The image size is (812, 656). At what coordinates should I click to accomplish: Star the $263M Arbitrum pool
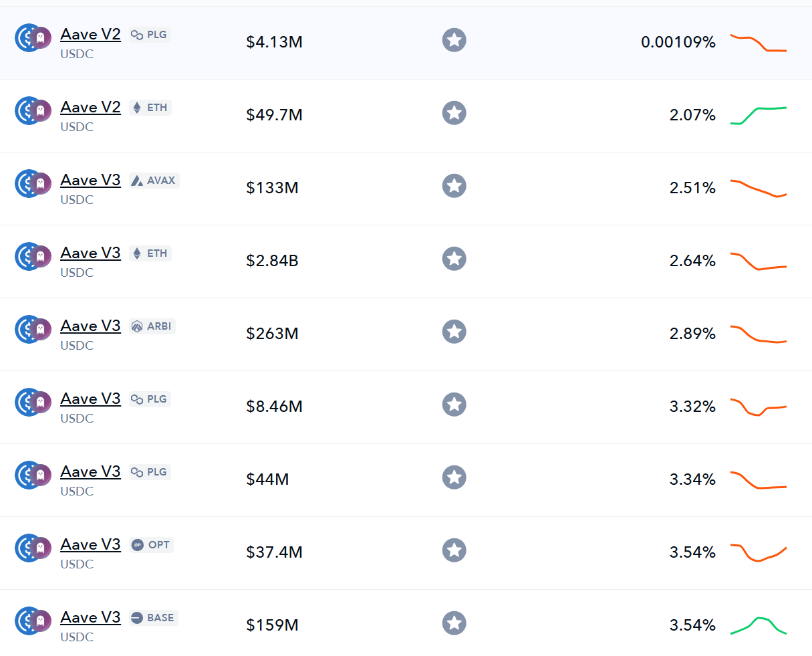(x=454, y=332)
